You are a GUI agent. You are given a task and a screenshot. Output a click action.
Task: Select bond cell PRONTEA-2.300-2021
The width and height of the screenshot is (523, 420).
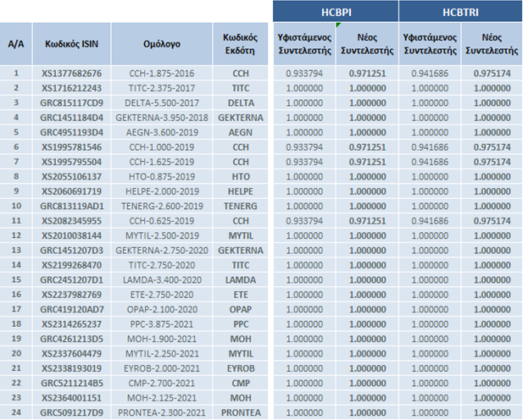(x=162, y=412)
